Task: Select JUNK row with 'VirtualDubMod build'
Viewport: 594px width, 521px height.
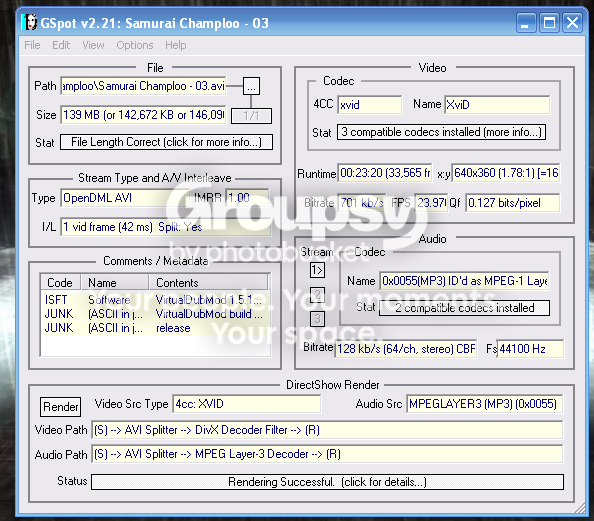Action: pyautogui.click(x=156, y=314)
